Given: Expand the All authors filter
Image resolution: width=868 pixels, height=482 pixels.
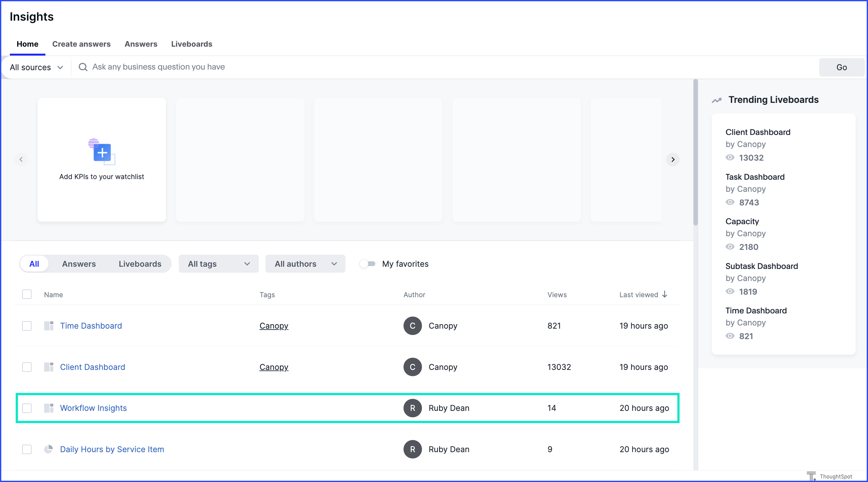Looking at the screenshot, I should (305, 264).
